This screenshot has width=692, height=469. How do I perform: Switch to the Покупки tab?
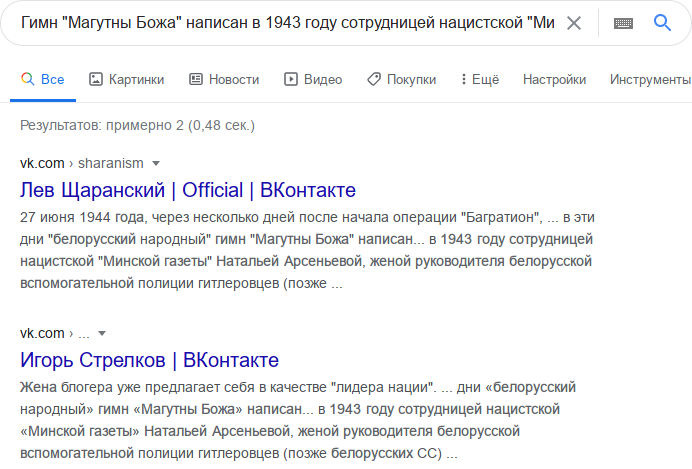412,79
